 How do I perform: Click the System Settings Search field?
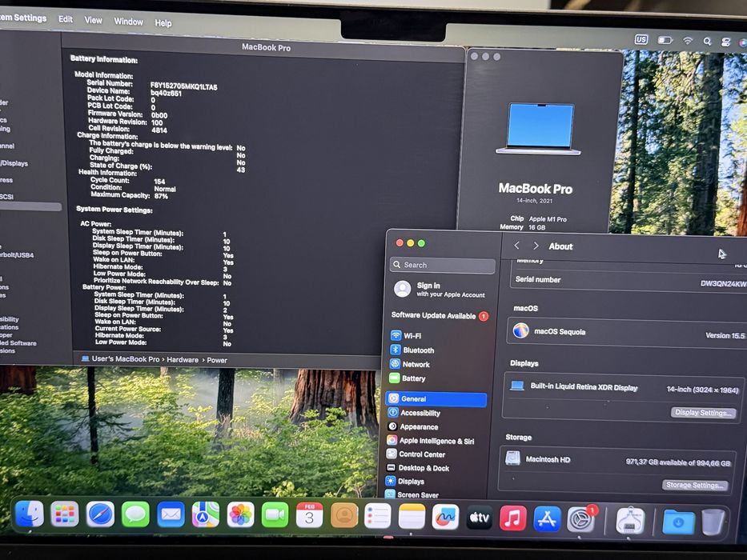443,266
